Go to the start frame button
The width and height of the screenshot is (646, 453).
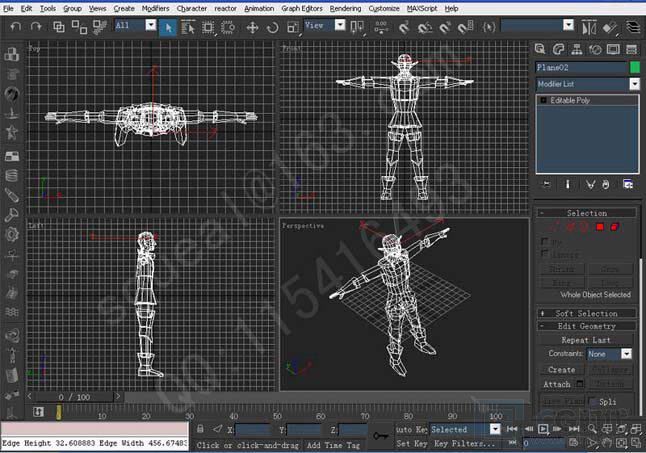click(512, 429)
